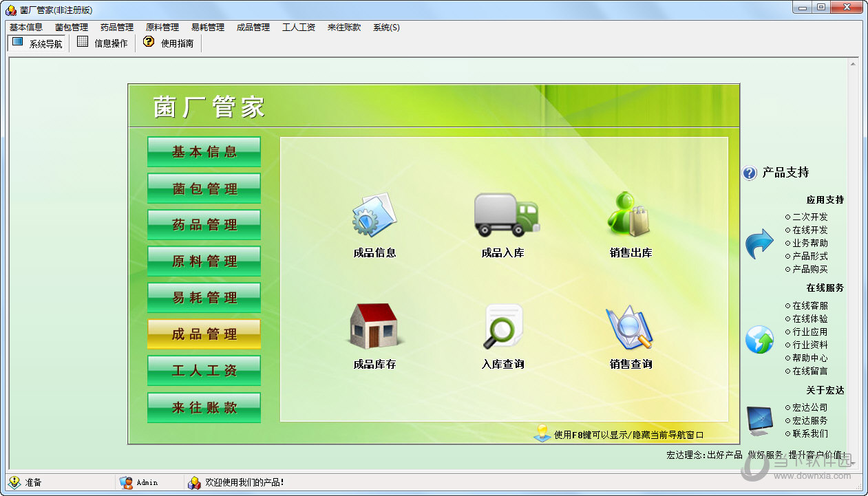This screenshot has height=496, width=868.
Task: Click the 准备 status bar icon
Action: 14,482
